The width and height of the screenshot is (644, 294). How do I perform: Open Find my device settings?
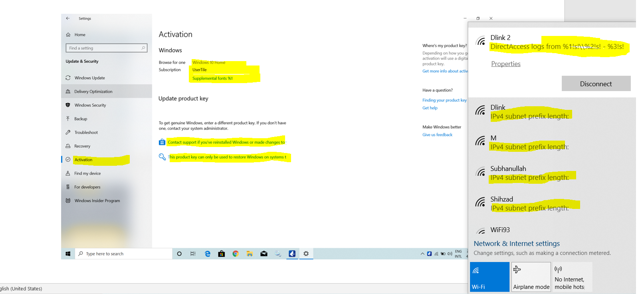tap(87, 173)
